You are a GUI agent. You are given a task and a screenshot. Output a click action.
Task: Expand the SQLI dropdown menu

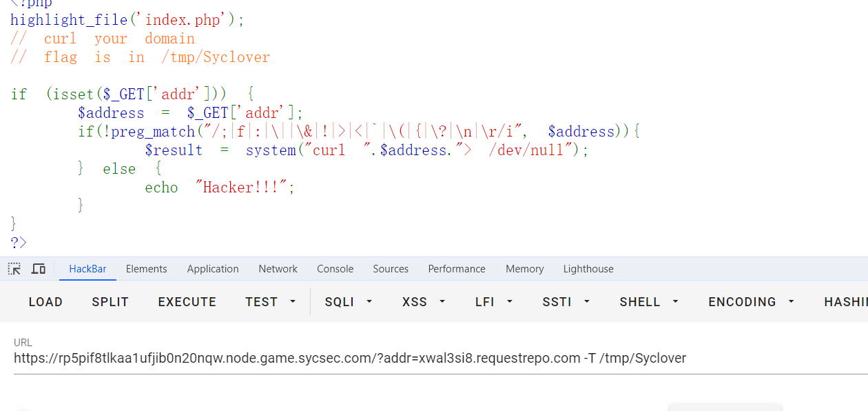pos(349,302)
